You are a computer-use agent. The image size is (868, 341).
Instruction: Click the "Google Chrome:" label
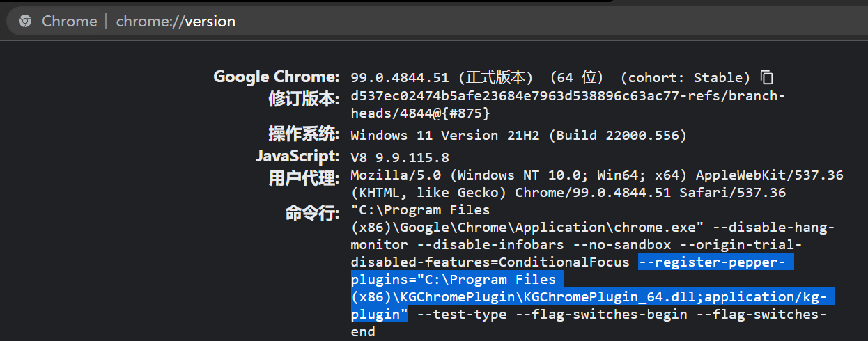(x=277, y=77)
